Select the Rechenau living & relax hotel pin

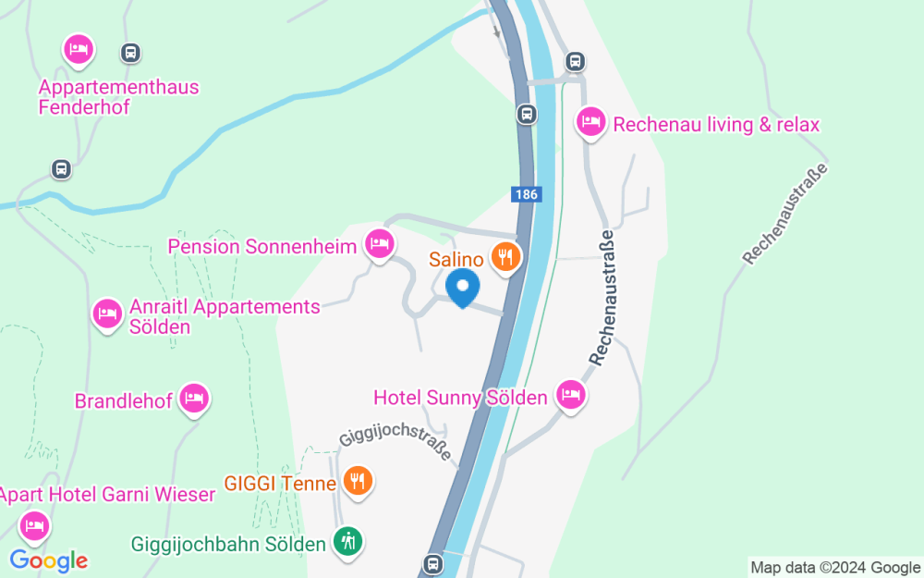(591, 123)
